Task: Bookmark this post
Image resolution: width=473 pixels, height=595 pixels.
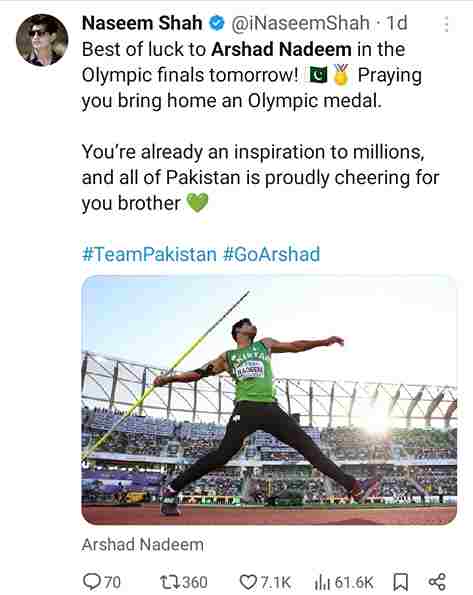Action: 400,582
